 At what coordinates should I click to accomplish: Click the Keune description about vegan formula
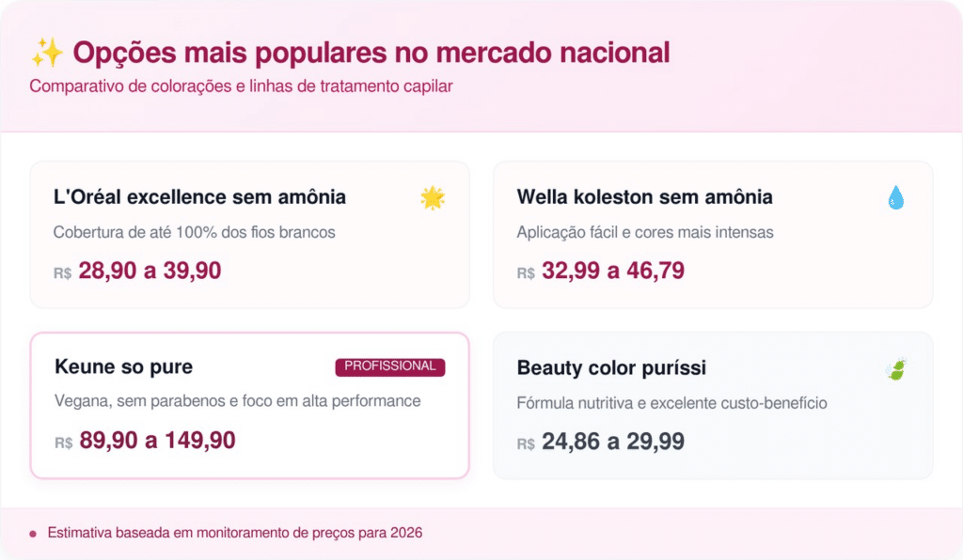(x=237, y=401)
